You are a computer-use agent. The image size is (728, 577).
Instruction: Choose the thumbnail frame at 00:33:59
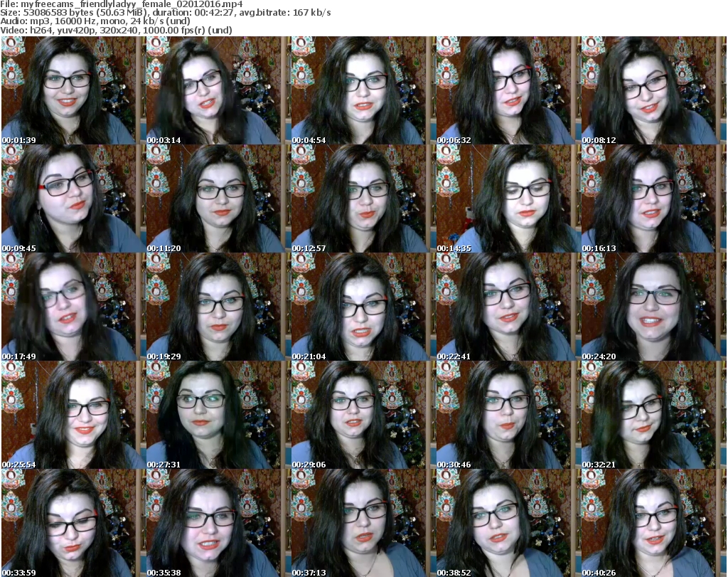[73, 523]
